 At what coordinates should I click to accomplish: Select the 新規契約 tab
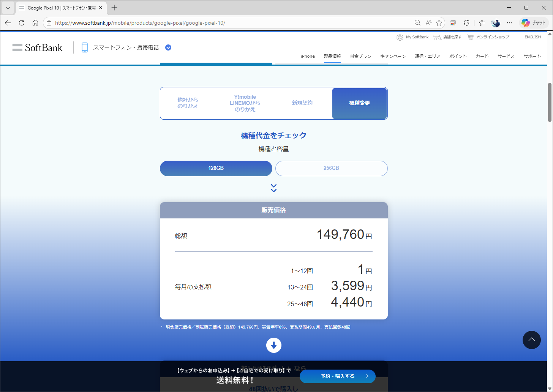point(302,103)
